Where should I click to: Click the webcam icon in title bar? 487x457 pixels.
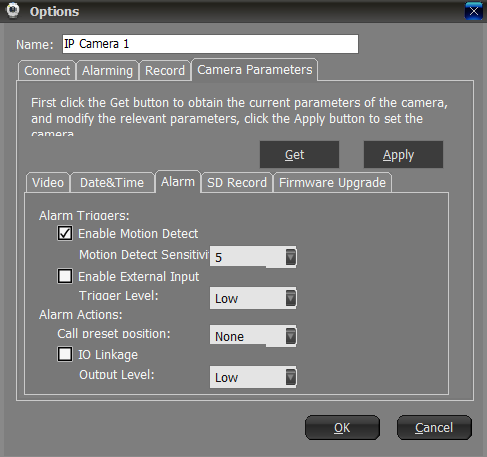pyautogui.click(x=13, y=10)
